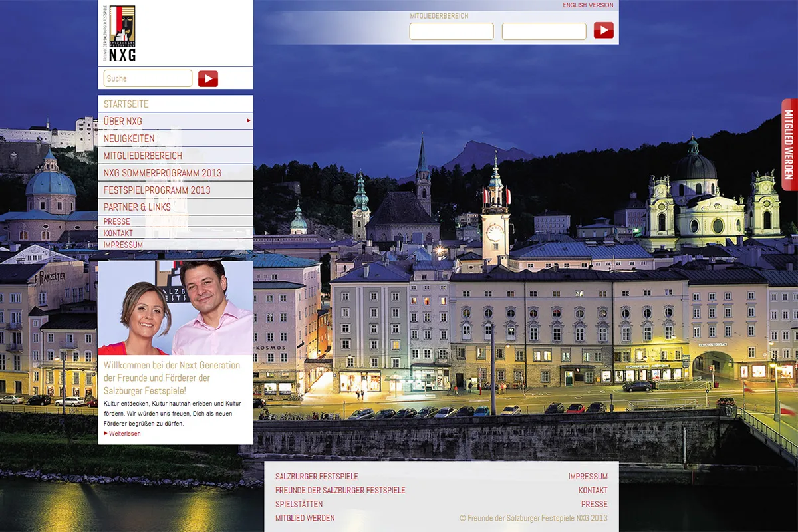This screenshot has height=532, width=798.
Task: Click the vertical Mitglied werden side tab
Action: [x=789, y=144]
